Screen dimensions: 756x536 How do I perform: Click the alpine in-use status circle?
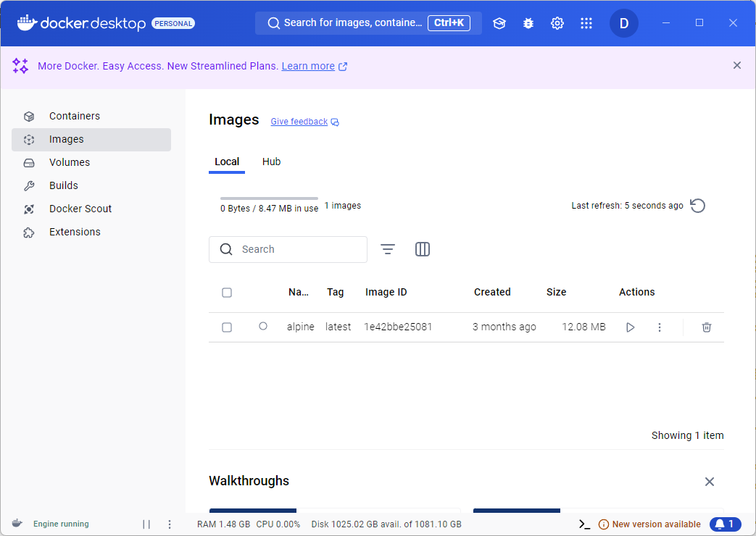(x=263, y=327)
